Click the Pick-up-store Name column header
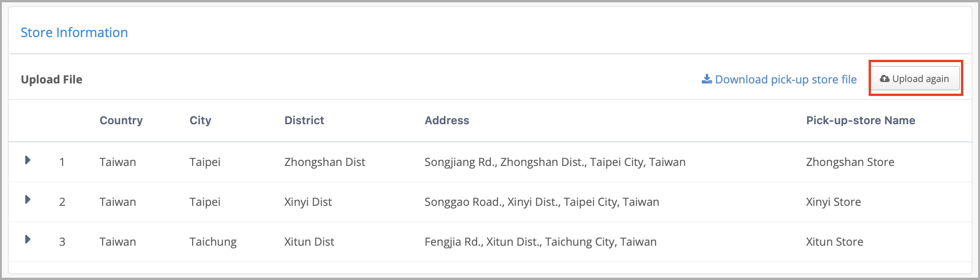 tap(861, 121)
